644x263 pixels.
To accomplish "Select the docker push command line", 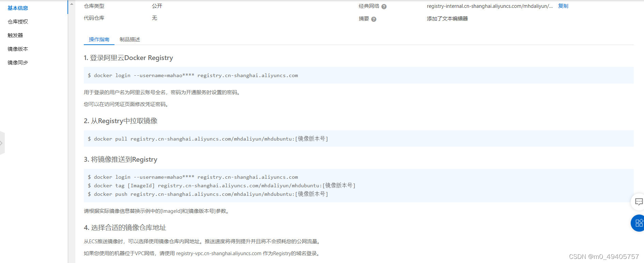I will (x=208, y=194).
